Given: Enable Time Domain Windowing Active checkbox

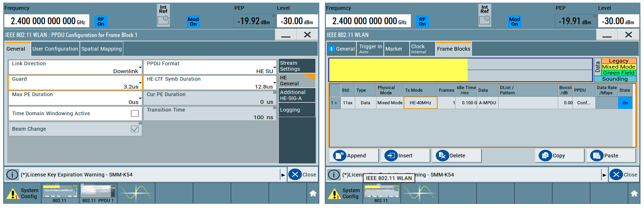Looking at the screenshot, I should coord(135,114).
